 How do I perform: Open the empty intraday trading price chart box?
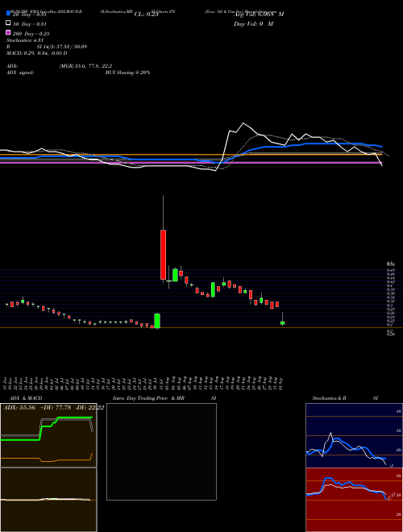(x=161, y=451)
